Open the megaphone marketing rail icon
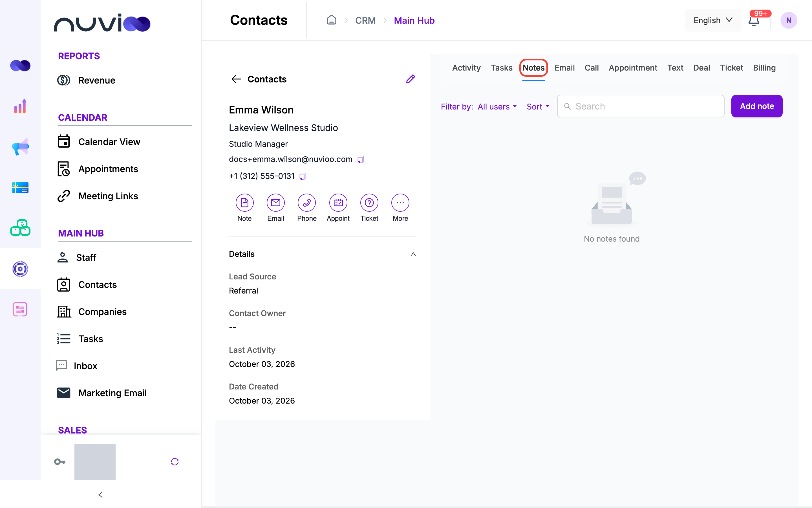 (20, 147)
